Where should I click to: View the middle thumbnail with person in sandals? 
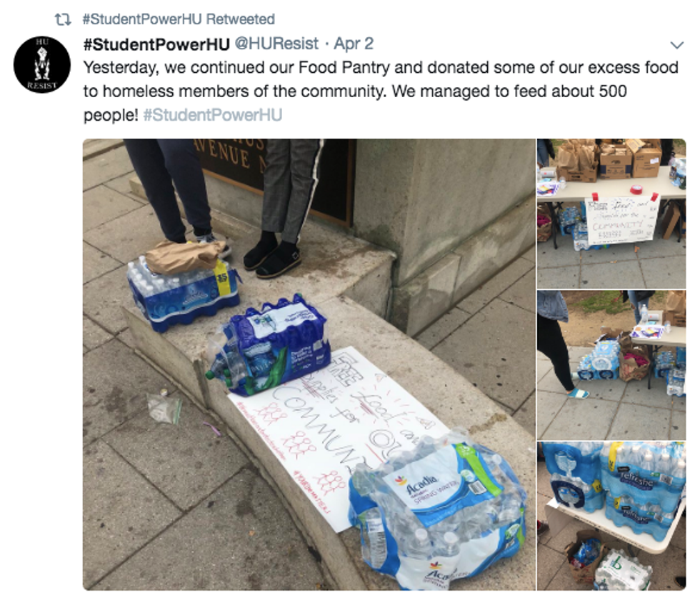pyautogui.click(x=611, y=365)
